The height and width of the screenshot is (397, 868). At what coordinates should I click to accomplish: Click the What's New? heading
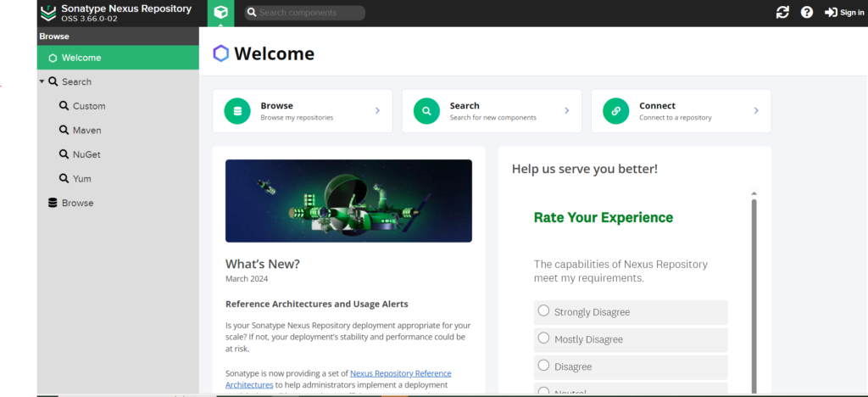coord(263,264)
